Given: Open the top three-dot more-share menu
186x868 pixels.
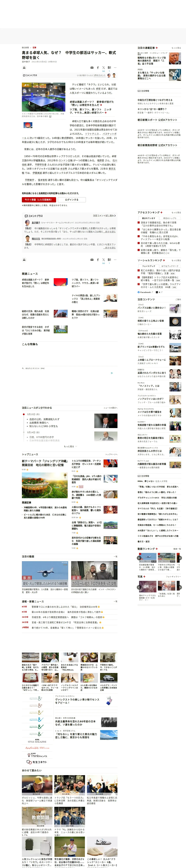Looking at the screenshot, I should [115, 68].
